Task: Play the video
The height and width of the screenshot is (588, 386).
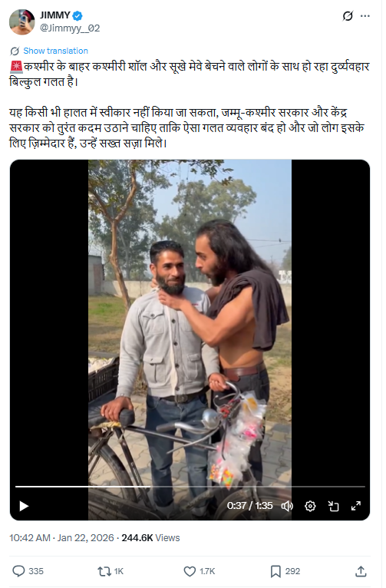Action: click(24, 506)
